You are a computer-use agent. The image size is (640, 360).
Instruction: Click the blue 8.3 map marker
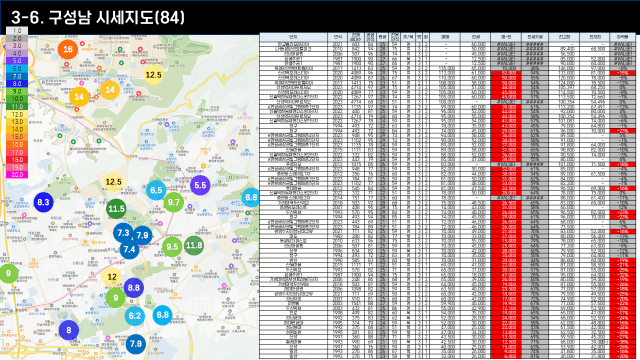click(43, 202)
